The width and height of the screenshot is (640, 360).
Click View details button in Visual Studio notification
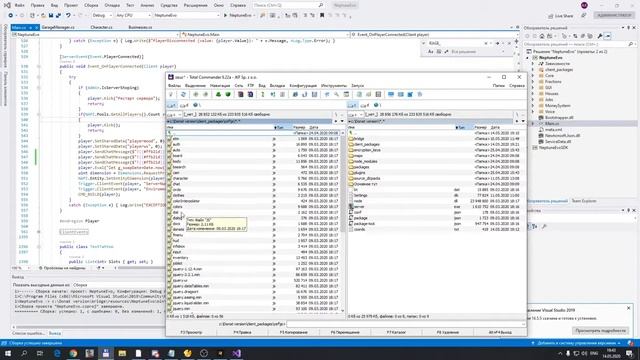(x=600, y=331)
